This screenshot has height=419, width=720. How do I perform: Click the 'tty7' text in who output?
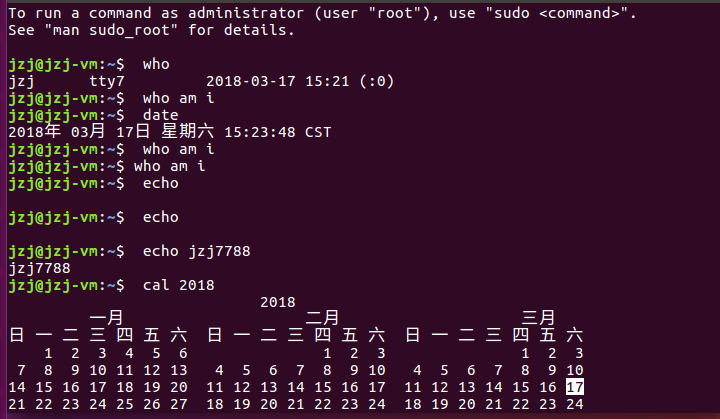click(106, 81)
